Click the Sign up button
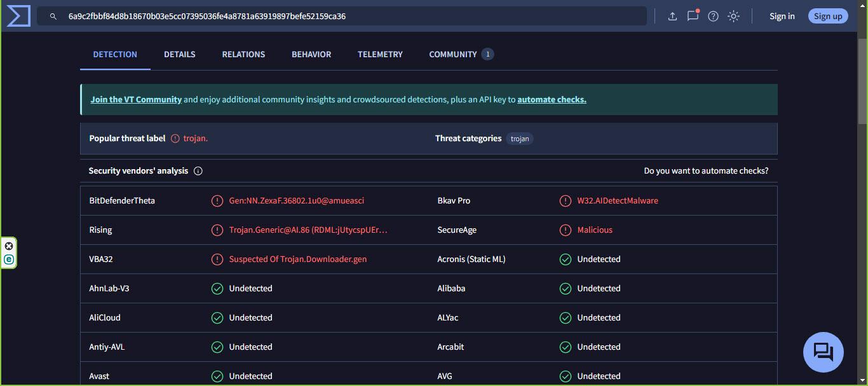The height and width of the screenshot is (386, 868). point(828,17)
